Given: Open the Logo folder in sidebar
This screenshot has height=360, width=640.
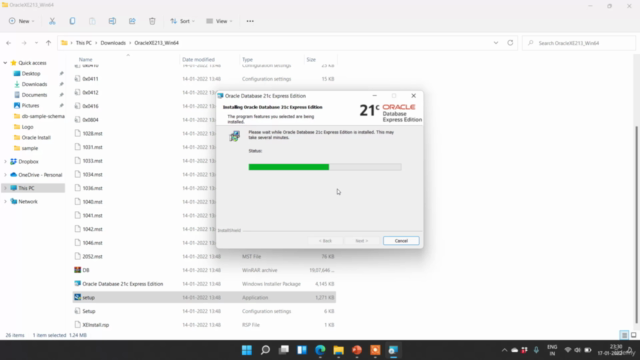Looking at the screenshot, I should (x=27, y=127).
